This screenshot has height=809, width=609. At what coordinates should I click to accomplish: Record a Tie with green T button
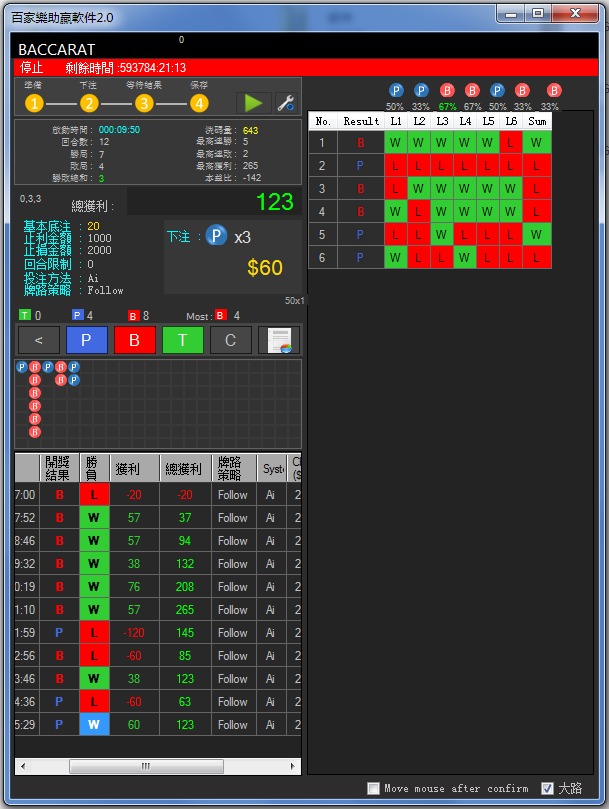pyautogui.click(x=182, y=340)
